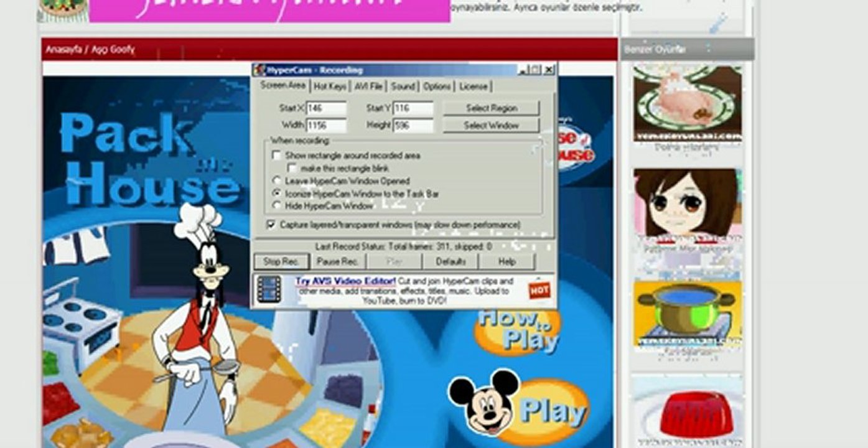
Task: Minimize the HyperCam Recording window
Action: click(524, 70)
